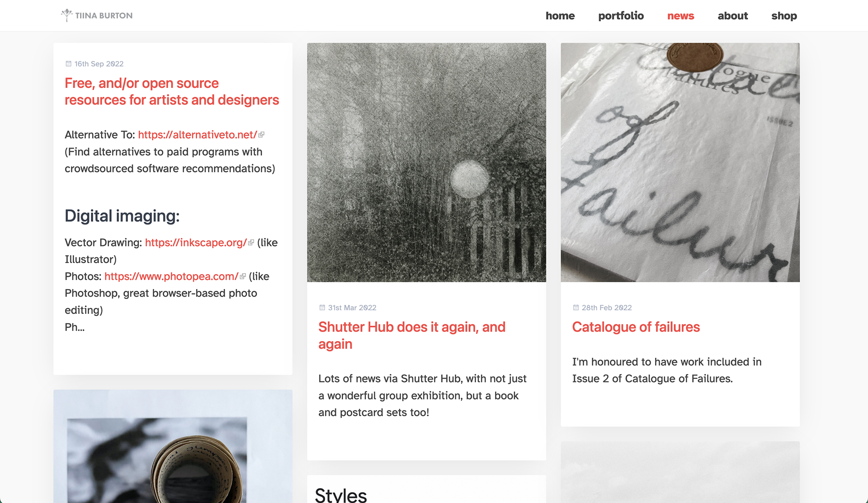Open the alternativeto.net link
This screenshot has width=868, height=503.
[x=198, y=135]
